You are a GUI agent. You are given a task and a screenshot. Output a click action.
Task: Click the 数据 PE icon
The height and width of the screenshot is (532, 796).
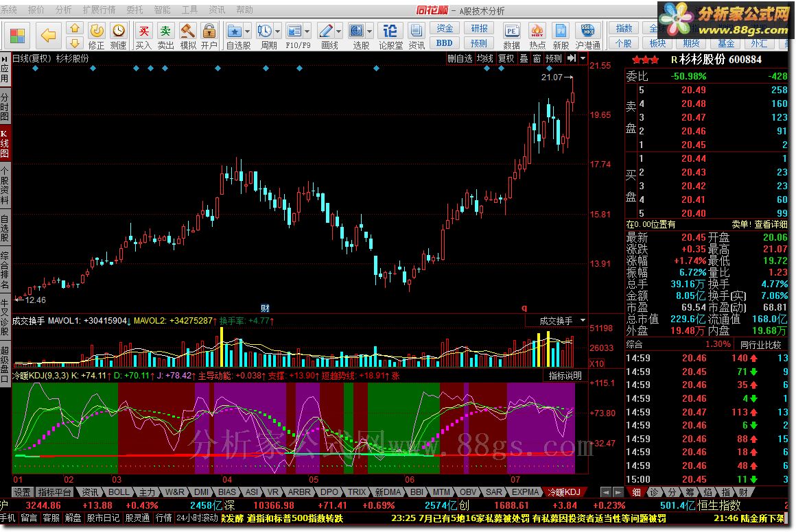511,31
